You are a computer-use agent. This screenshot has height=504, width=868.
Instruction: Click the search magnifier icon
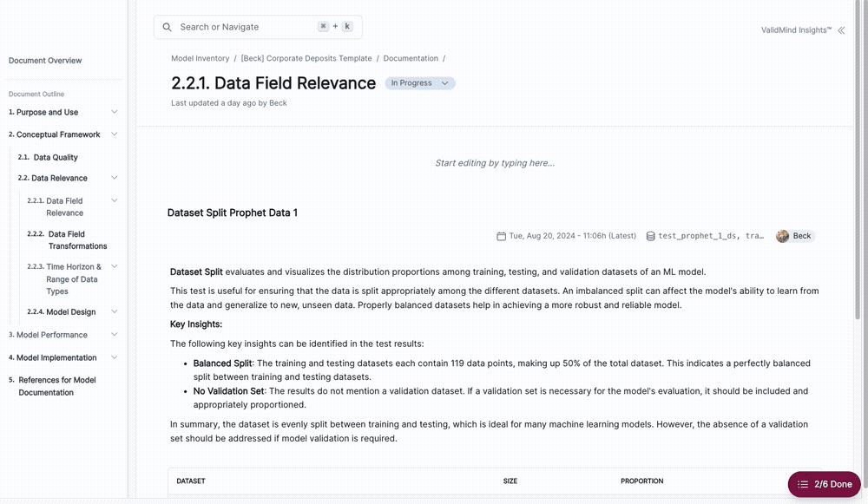tap(167, 27)
